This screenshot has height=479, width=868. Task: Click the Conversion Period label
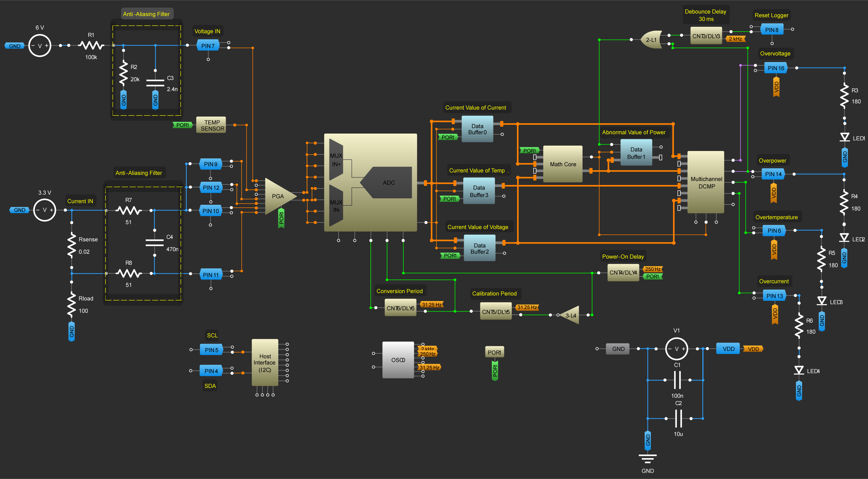tap(399, 291)
